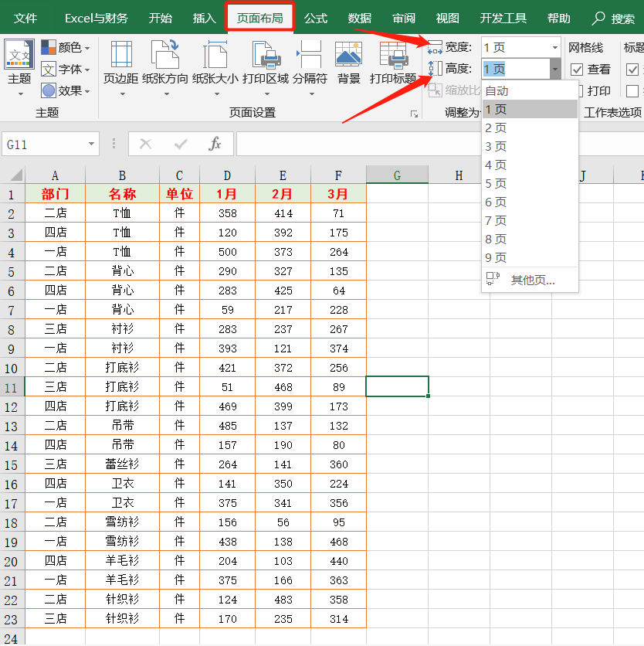
Task: Expand the 宽度 width dropdown
Action: pyautogui.click(x=555, y=47)
